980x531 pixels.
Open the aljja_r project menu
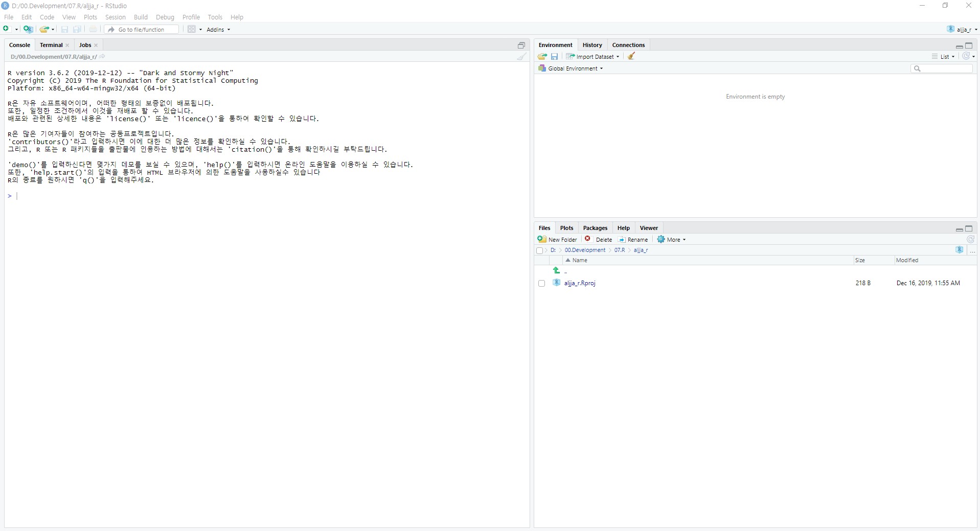tap(962, 29)
